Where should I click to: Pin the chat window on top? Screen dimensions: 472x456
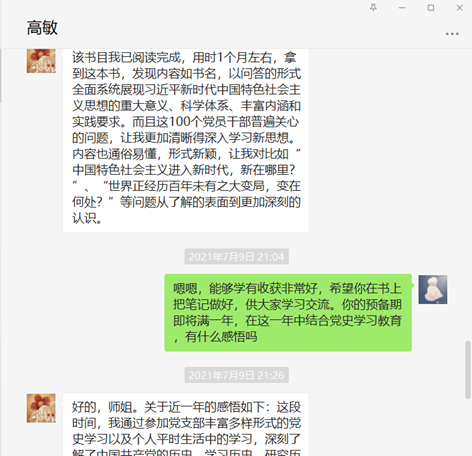coord(373,8)
